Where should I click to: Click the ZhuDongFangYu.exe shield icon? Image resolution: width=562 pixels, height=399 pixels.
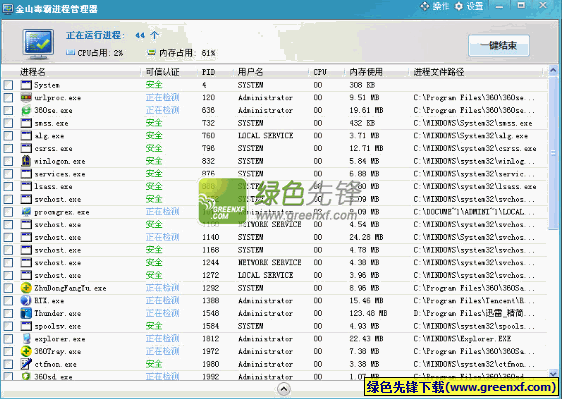tap(26, 288)
